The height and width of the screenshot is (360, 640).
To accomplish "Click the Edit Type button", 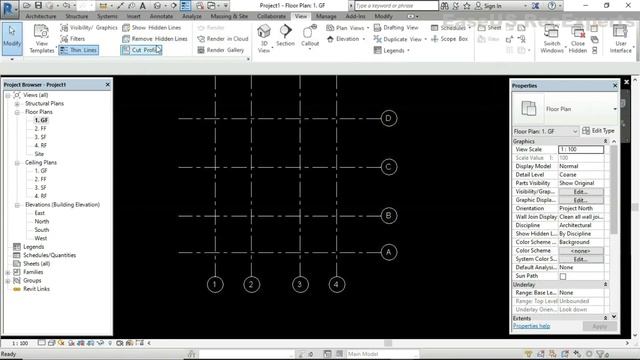I will click(x=598, y=131).
